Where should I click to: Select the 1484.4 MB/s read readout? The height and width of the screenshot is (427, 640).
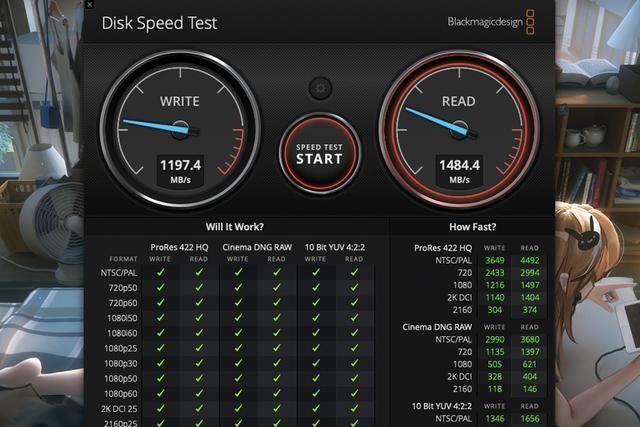click(459, 167)
